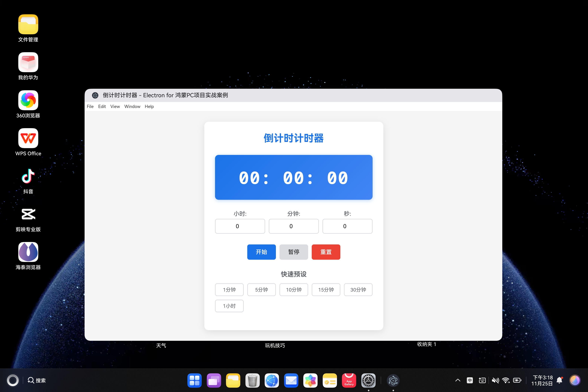588x392 pixels.
Task: Open the Mail app in the dock
Action: (x=291, y=380)
